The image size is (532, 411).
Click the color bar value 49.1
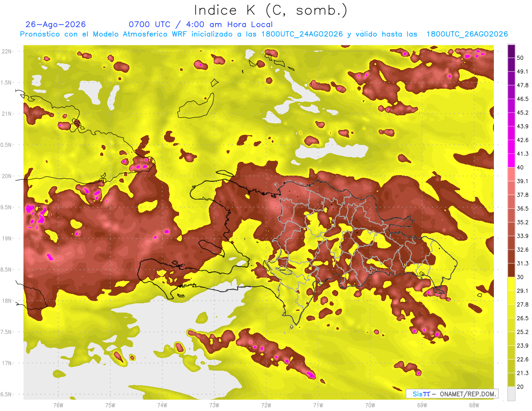click(523, 71)
